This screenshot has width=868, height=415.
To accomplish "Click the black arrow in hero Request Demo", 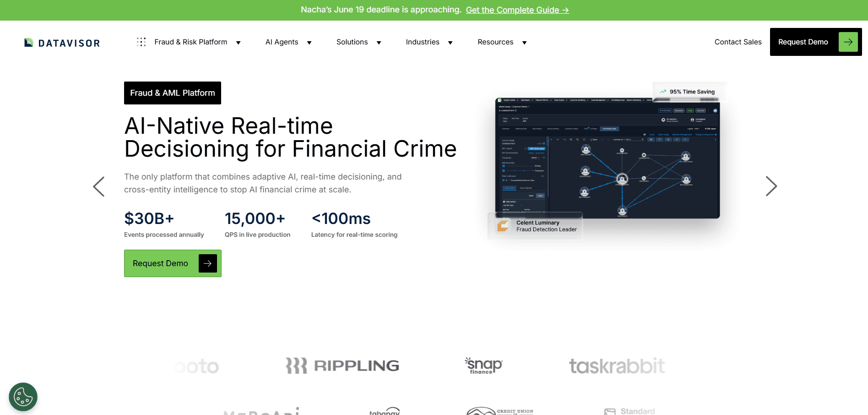I will (x=207, y=263).
